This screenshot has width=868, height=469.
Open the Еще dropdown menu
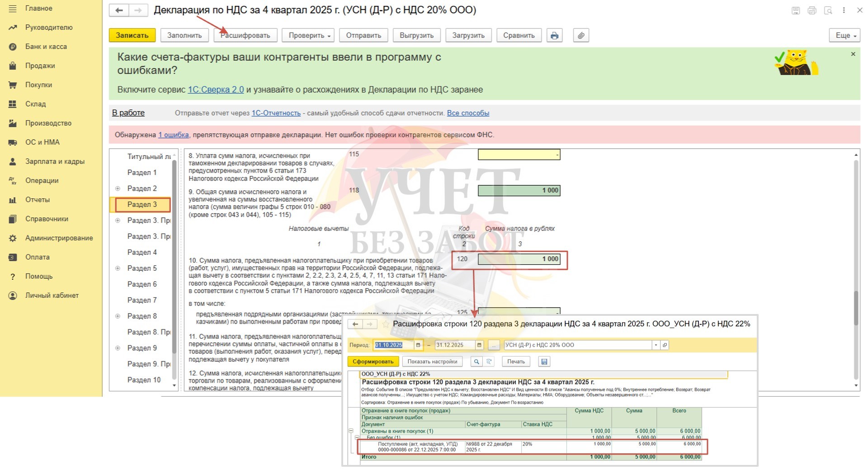click(x=844, y=35)
